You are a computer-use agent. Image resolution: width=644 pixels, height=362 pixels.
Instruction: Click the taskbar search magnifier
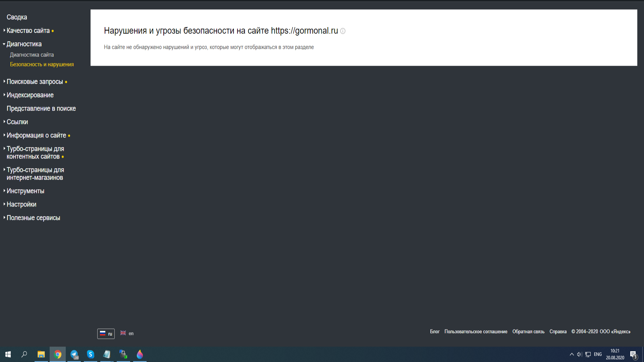(24, 354)
